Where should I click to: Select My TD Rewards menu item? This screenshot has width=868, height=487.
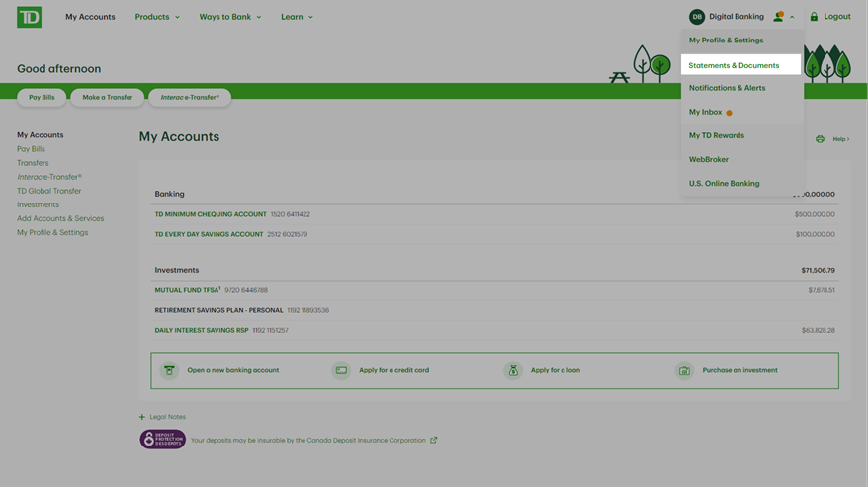717,135
